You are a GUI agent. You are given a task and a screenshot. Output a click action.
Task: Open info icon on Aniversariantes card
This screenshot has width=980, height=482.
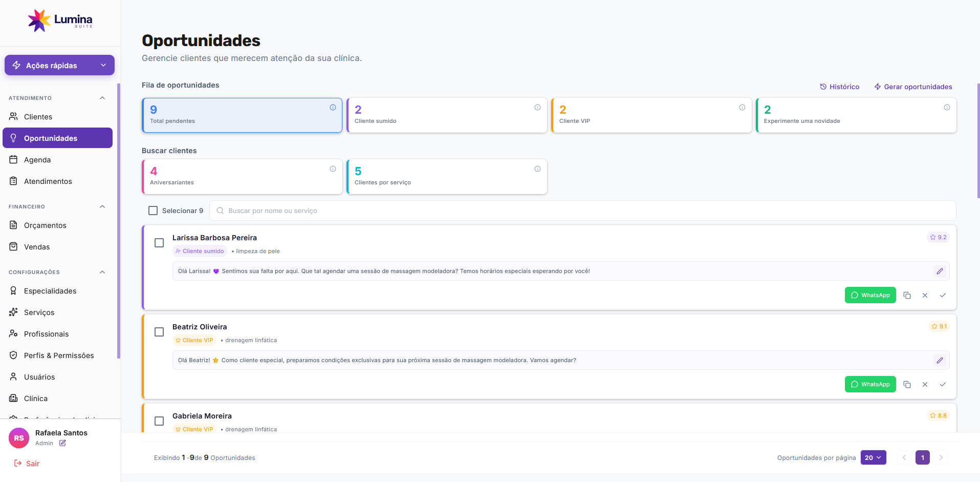tap(333, 169)
